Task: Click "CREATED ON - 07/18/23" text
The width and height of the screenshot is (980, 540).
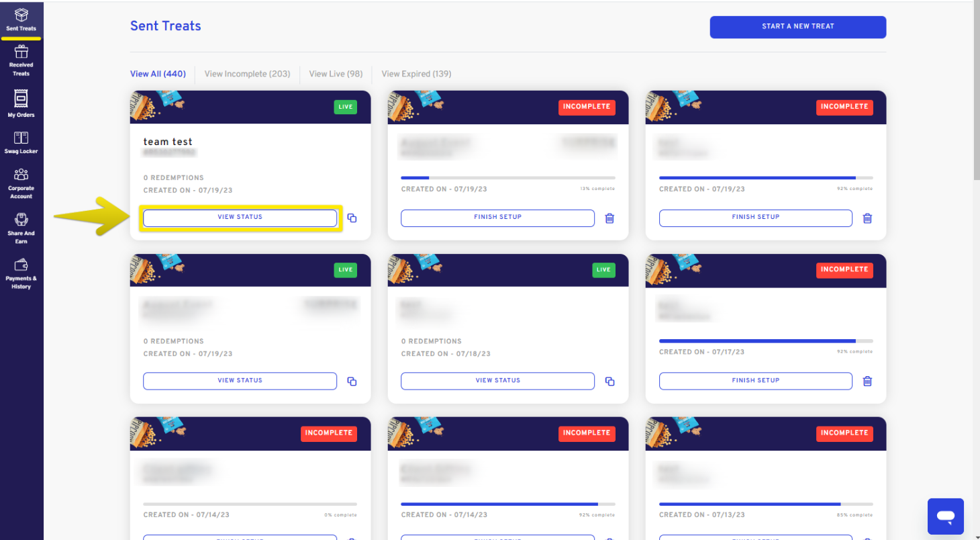Action: [446, 354]
